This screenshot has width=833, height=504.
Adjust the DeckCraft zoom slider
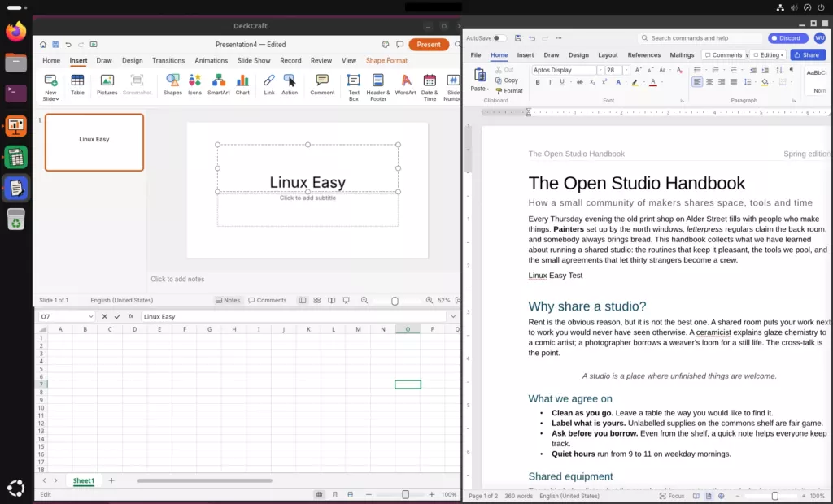pyautogui.click(x=395, y=301)
